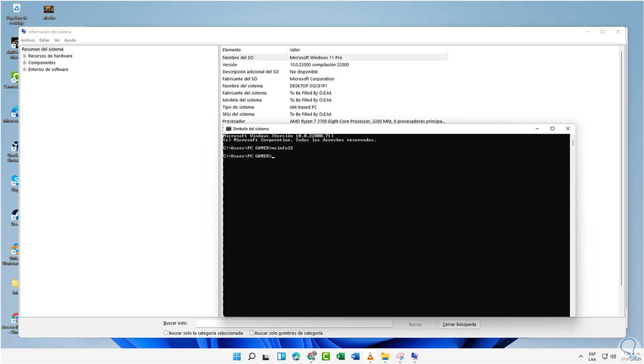
Task: Click the network icon in system tray
Action: (x=605, y=356)
